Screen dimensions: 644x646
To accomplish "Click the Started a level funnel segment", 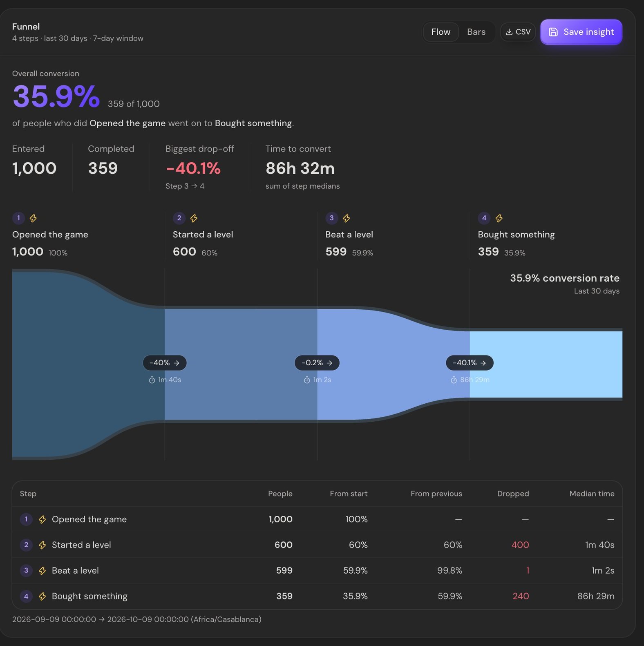I will click(241, 364).
